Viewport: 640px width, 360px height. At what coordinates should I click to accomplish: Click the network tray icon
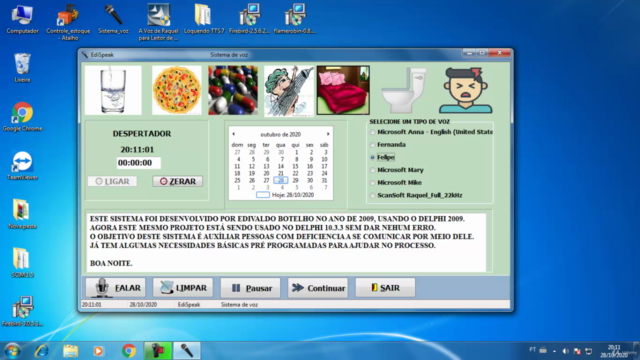pos(589,351)
